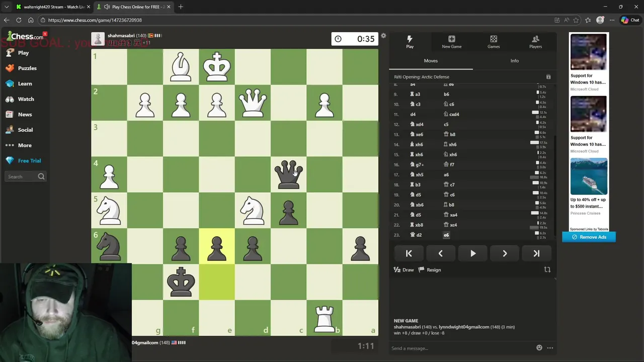Select the white bishop on rank 1
The image size is (644, 362).
(181, 67)
